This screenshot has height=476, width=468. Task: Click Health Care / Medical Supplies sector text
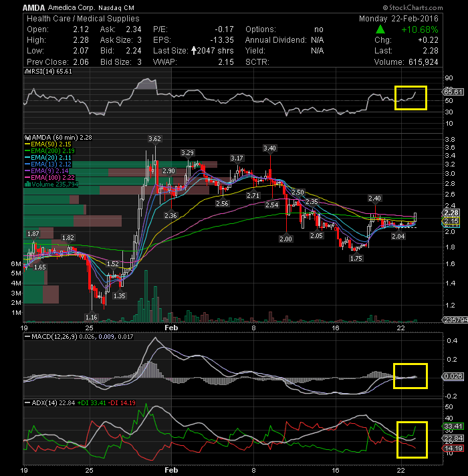(83, 19)
